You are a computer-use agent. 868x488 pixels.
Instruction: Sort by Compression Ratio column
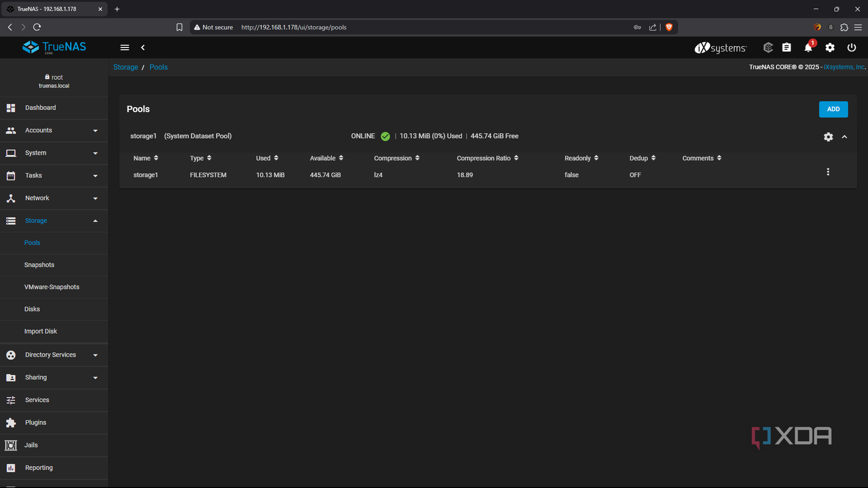(x=487, y=158)
